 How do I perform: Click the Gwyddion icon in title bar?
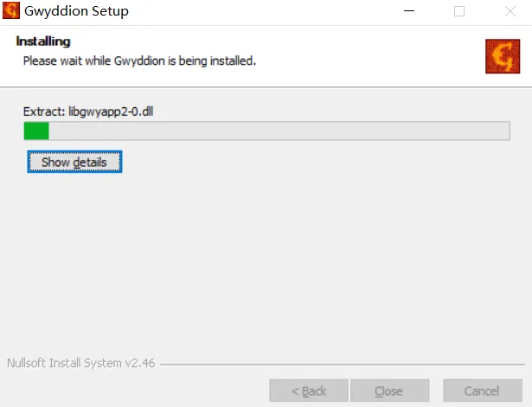tap(11, 10)
